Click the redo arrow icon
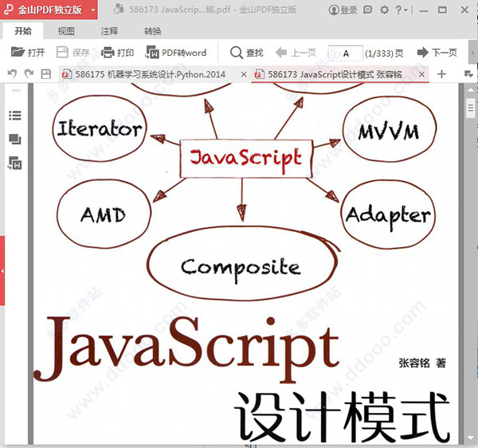This screenshot has height=448, width=478. [x=29, y=74]
